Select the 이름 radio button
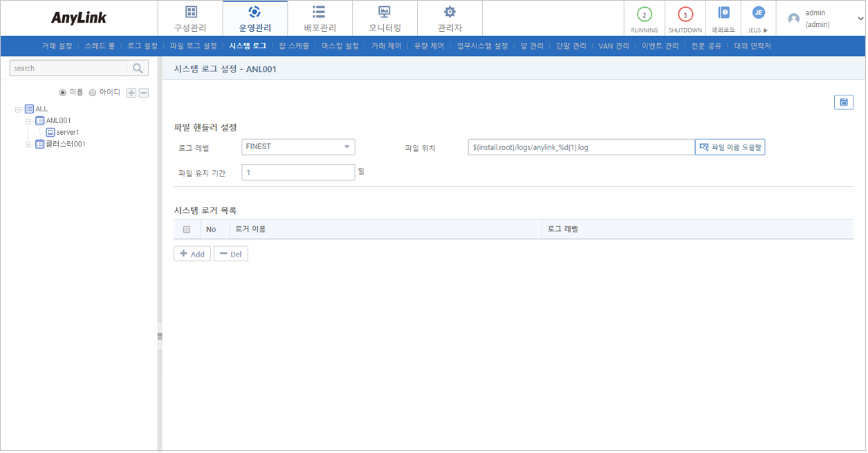This screenshot has width=868, height=453. (62, 93)
